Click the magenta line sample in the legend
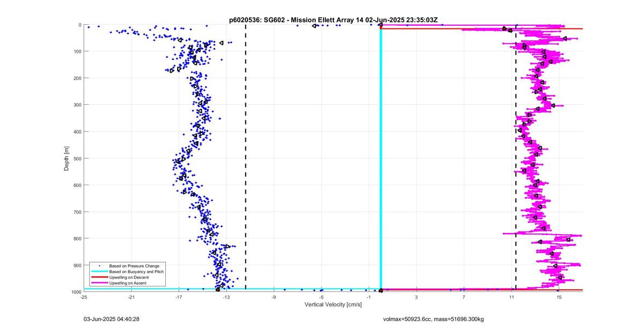 pos(99,283)
